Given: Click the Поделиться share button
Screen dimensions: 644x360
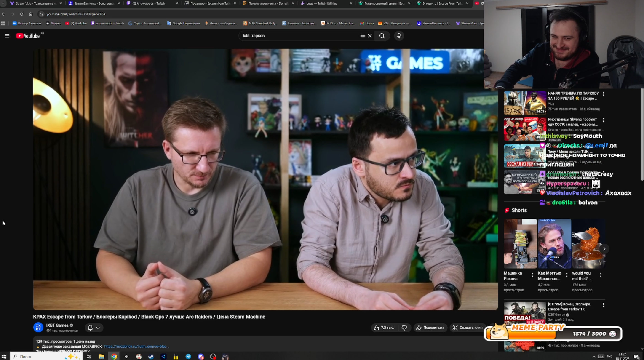Looking at the screenshot, I should [430, 328].
